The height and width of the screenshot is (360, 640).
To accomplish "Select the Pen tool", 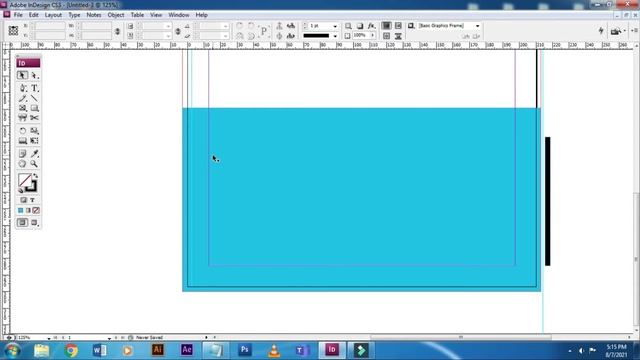I will click(x=22, y=88).
